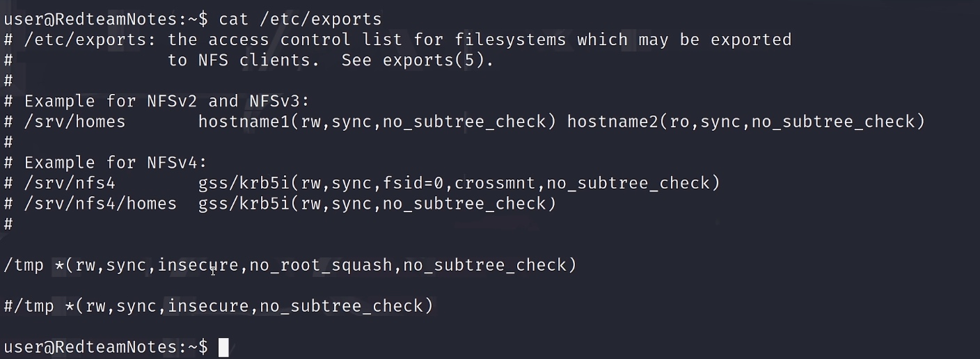Click the 'NFS clients.' text in the header comment

tap(254, 60)
